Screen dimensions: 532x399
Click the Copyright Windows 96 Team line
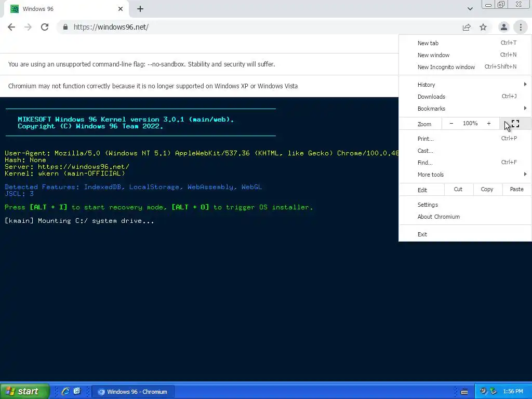click(x=90, y=126)
